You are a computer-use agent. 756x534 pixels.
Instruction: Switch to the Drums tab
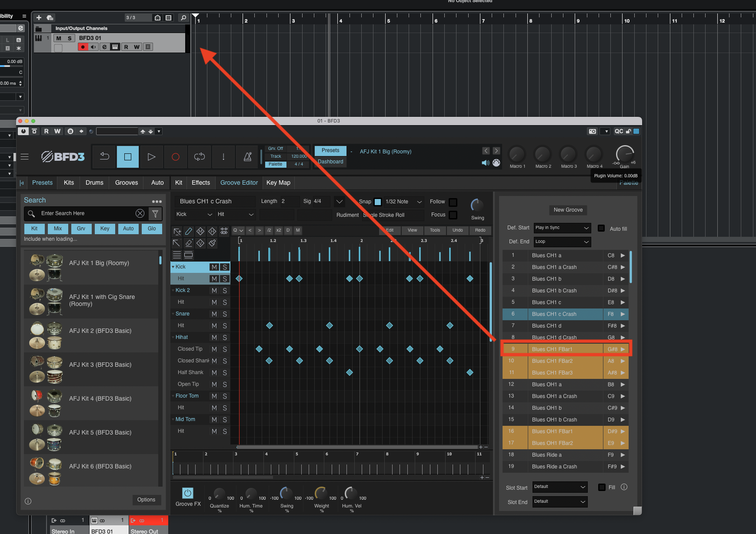pyautogui.click(x=94, y=182)
